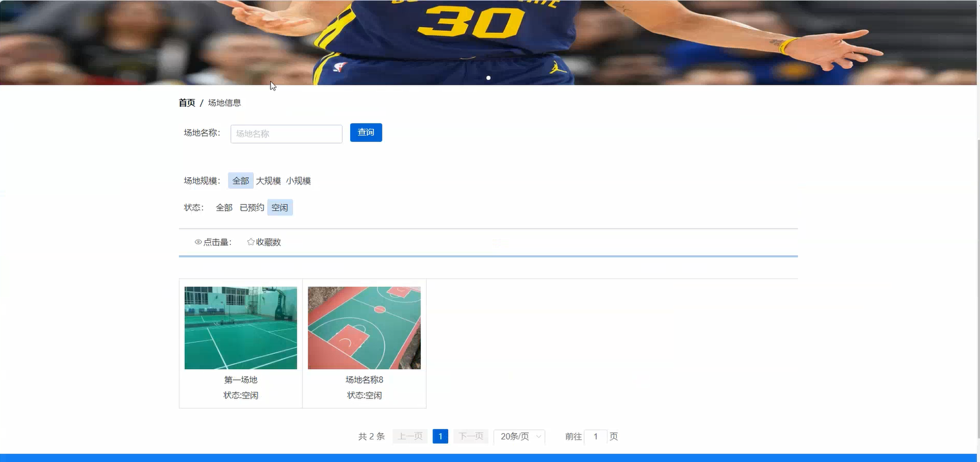Select the 已预约 status filter
980x462 pixels.
coord(251,207)
